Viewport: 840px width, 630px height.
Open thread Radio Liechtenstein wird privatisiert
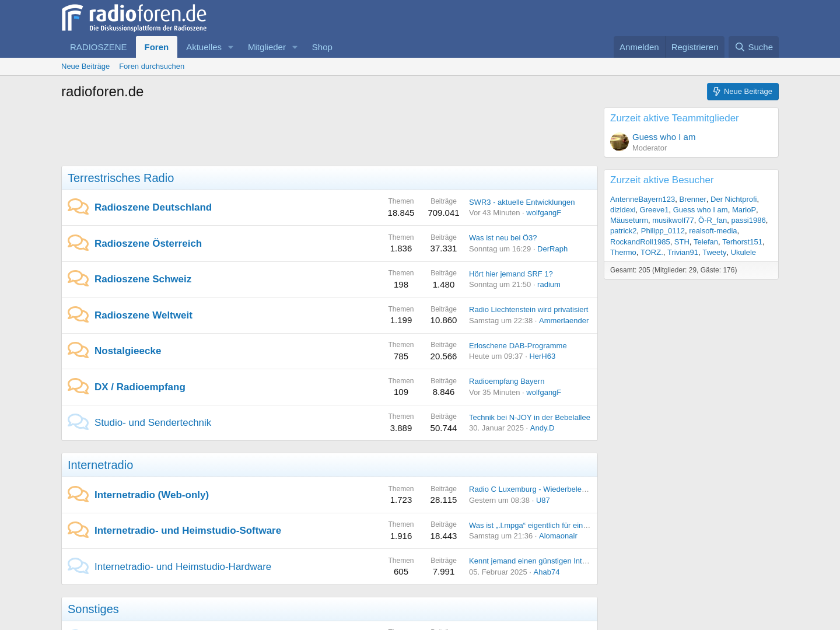528,309
